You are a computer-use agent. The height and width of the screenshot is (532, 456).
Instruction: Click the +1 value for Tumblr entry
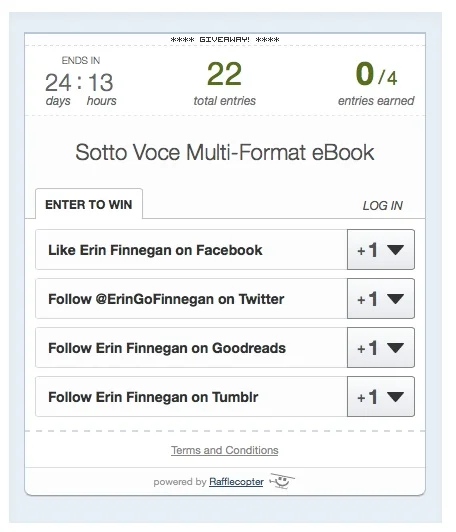click(x=367, y=397)
